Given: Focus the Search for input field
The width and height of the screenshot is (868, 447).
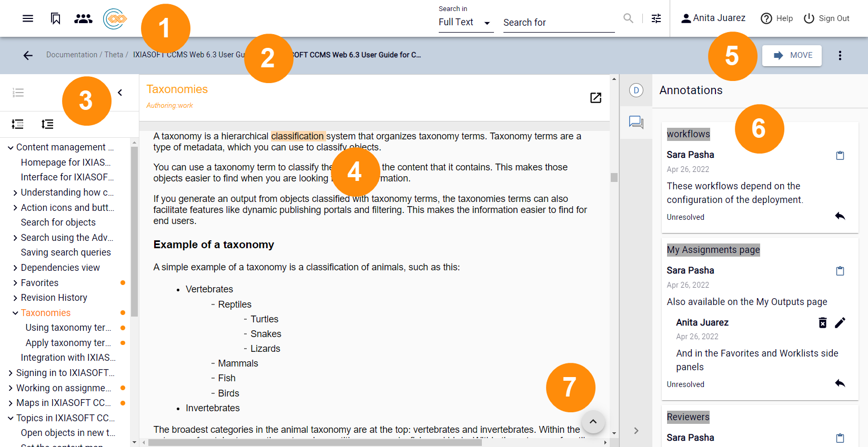Looking at the screenshot, I should pos(559,23).
